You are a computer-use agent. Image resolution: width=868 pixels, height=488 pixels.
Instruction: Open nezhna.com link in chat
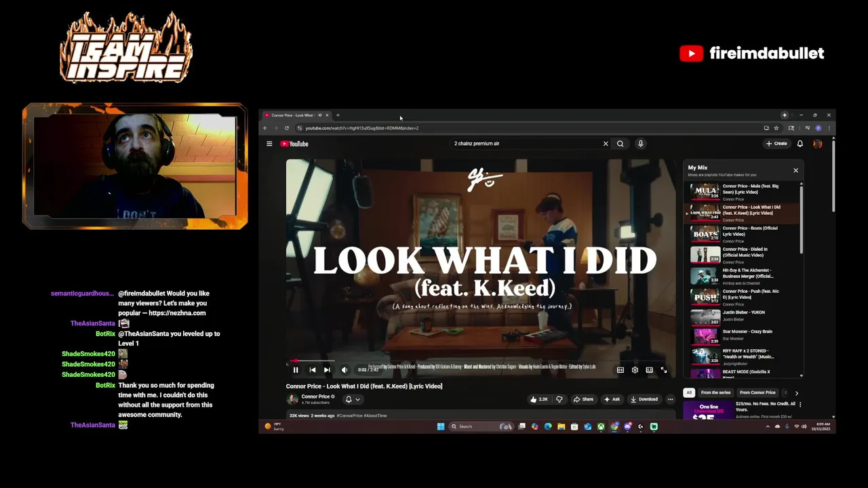click(x=178, y=313)
